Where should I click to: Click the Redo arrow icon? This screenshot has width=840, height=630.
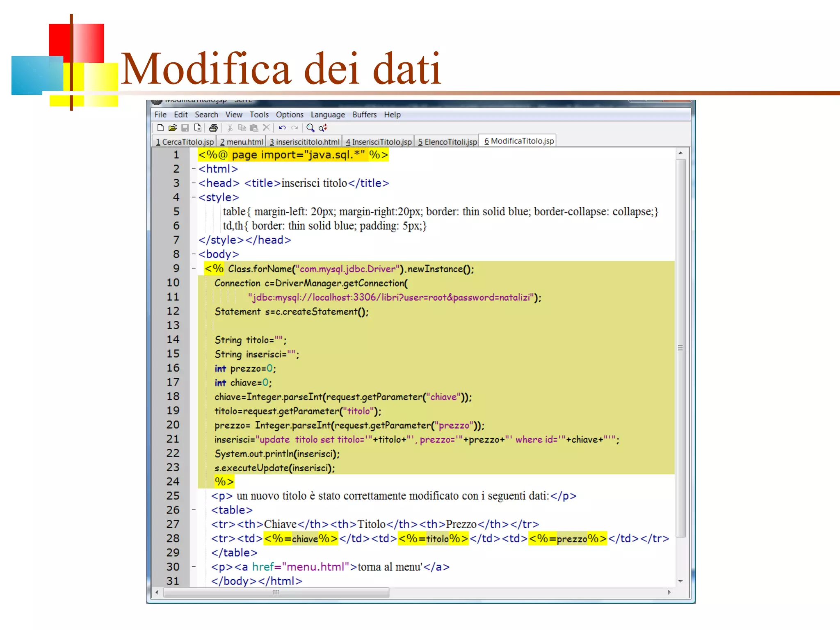pyautogui.click(x=294, y=128)
